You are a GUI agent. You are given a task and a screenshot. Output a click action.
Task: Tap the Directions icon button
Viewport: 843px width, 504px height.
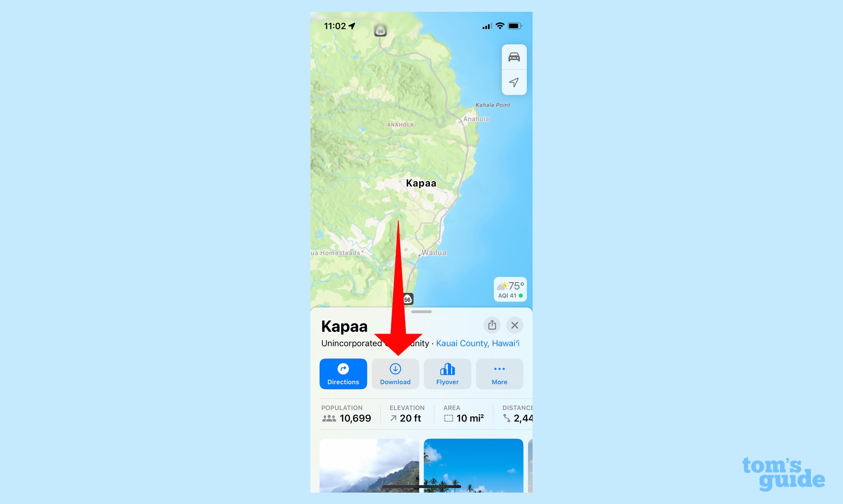342,373
